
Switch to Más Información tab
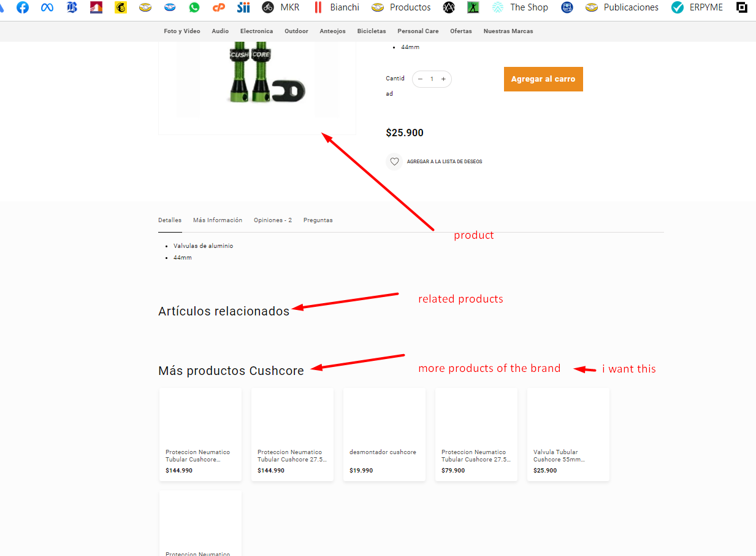(218, 220)
